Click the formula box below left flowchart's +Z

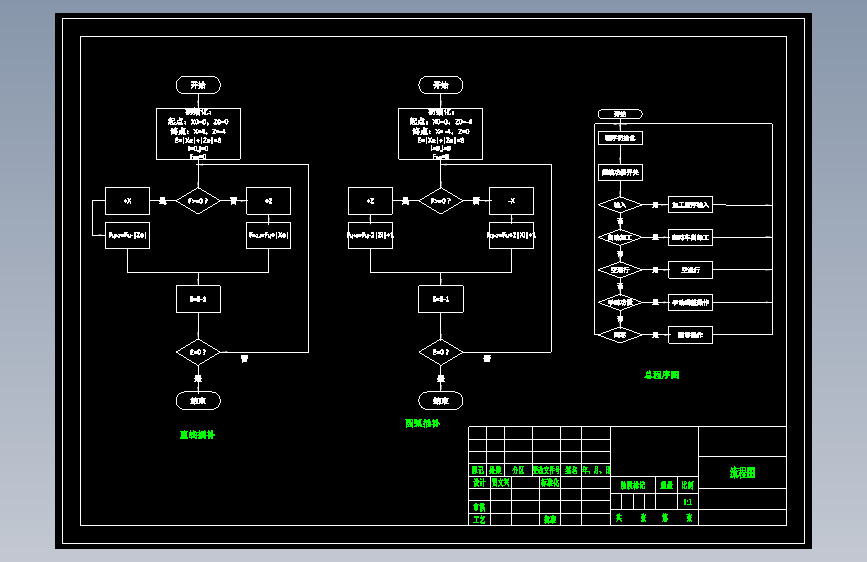(x=269, y=236)
